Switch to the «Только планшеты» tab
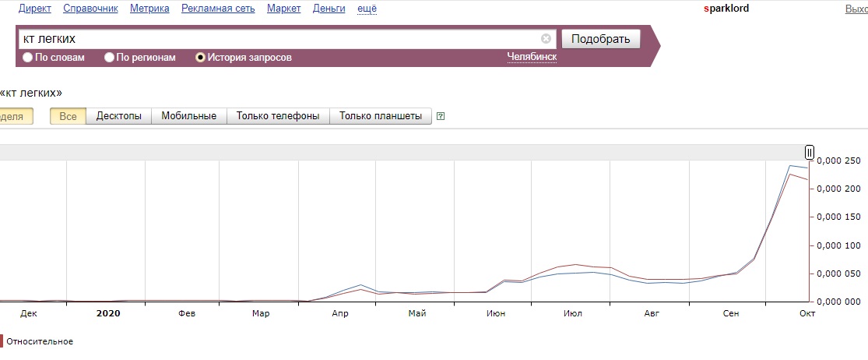868x360 pixels. tap(381, 116)
